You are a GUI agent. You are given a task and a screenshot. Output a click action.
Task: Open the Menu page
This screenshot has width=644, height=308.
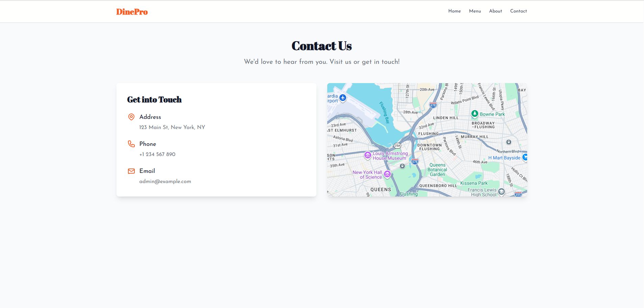(475, 11)
